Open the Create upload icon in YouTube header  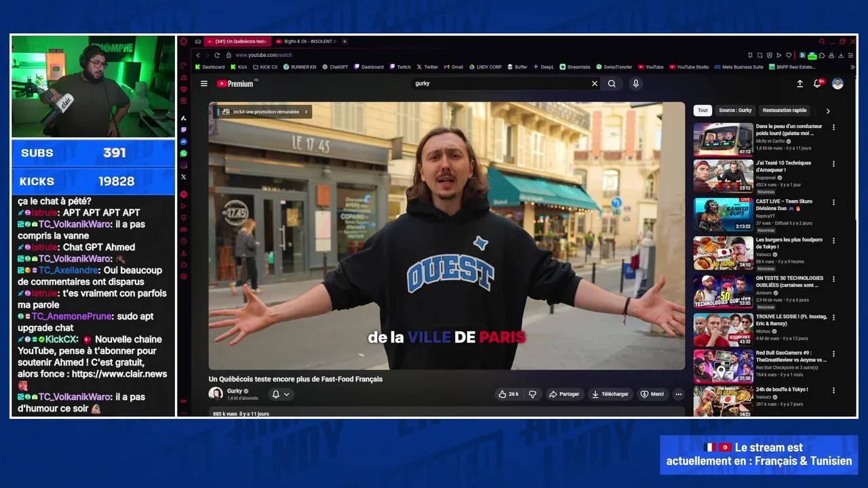point(800,83)
